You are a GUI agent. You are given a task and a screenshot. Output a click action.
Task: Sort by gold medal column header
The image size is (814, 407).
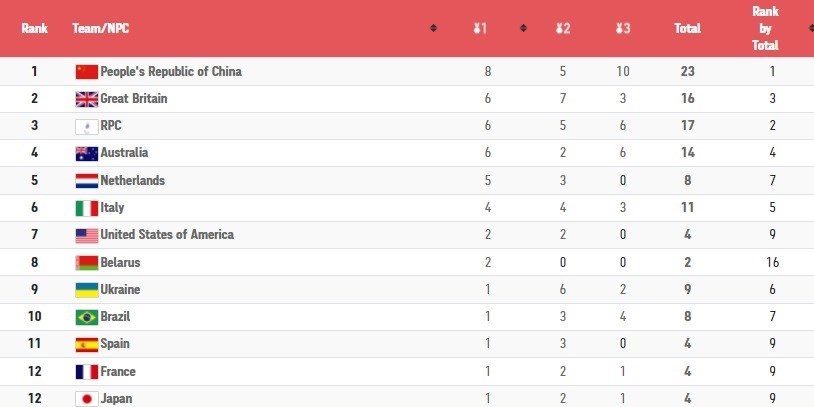[x=480, y=29]
